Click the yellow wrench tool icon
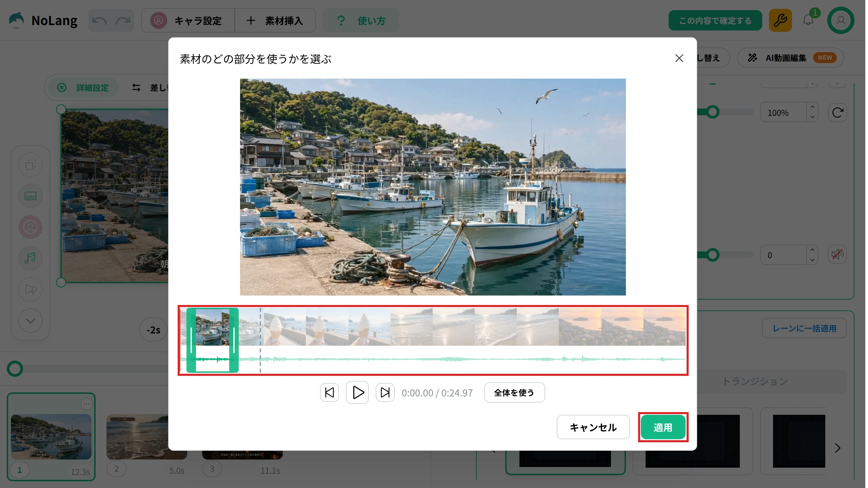868x488 pixels. pyautogui.click(x=780, y=21)
